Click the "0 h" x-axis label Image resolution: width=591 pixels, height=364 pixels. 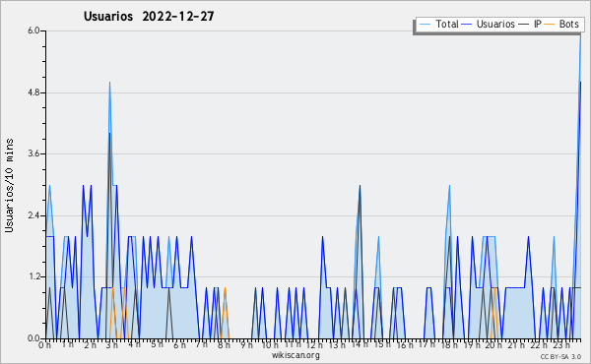[45, 345]
